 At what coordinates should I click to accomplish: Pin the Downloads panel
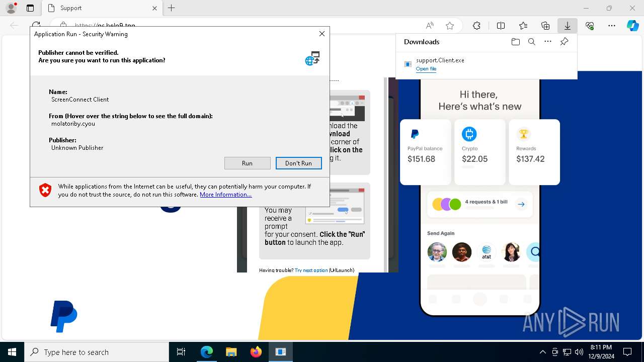564,42
